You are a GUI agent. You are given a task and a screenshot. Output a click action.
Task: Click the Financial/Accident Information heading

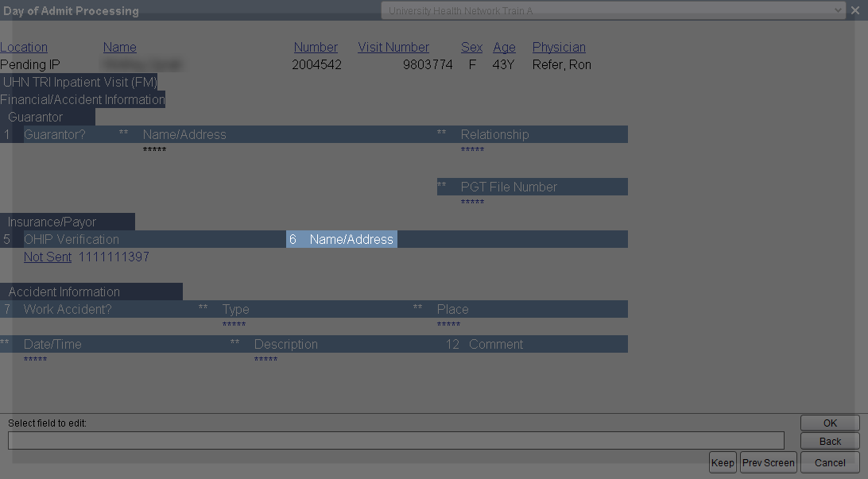tap(83, 99)
